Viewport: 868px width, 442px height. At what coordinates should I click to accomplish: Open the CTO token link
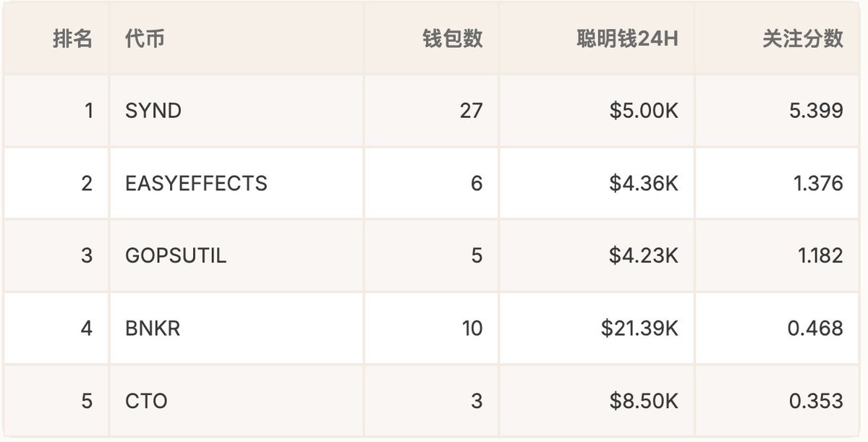pos(146,401)
